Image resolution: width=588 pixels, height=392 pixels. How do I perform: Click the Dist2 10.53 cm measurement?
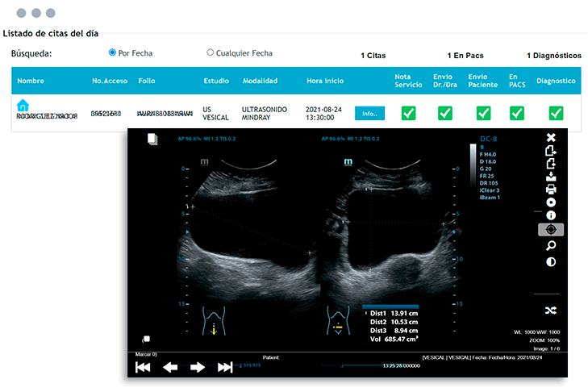point(394,322)
